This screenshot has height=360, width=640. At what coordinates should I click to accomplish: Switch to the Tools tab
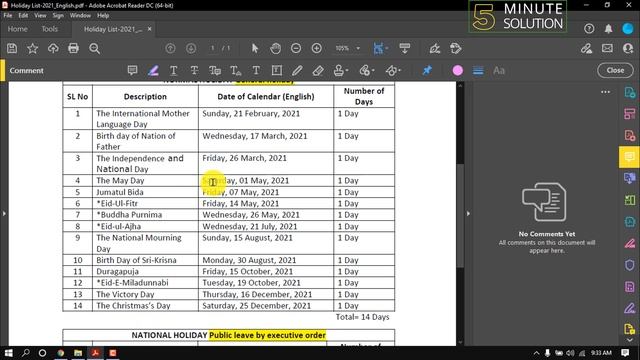49,29
